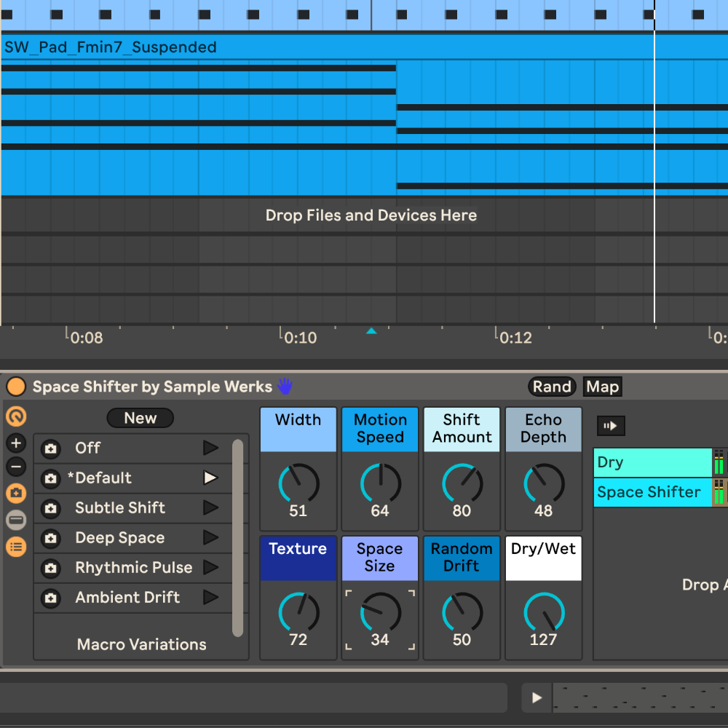Overwrite the Deep Space variation snapshot
The image size is (728, 728).
click(x=50, y=539)
